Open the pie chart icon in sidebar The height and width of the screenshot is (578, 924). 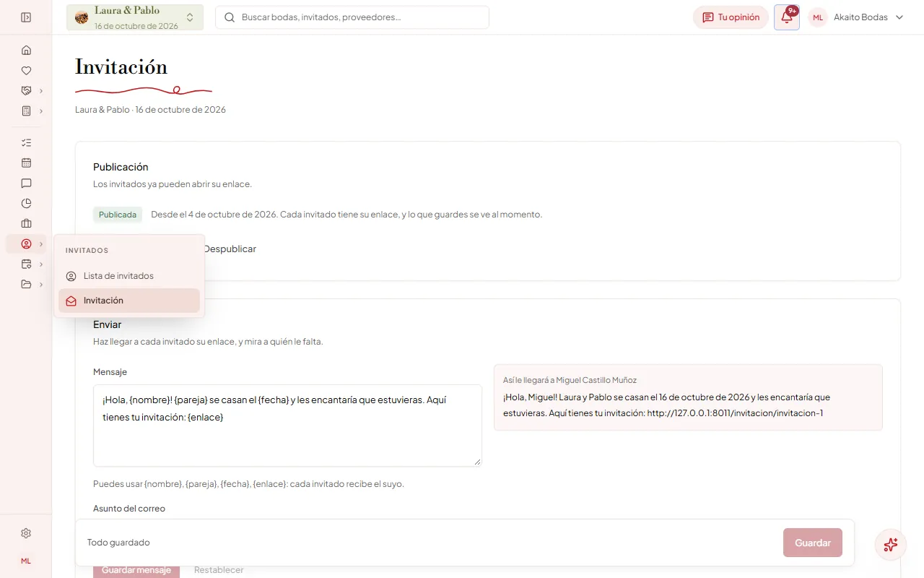(26, 203)
